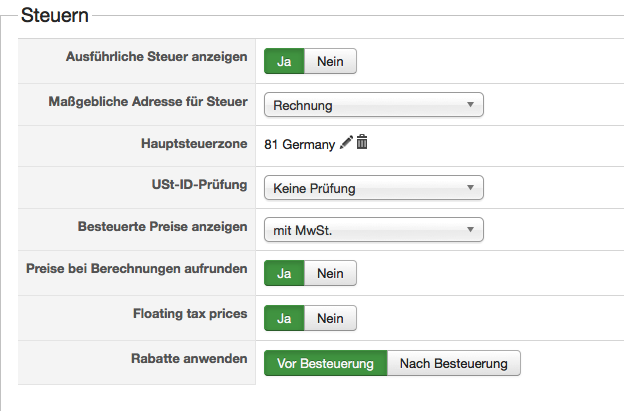Set Ausführliche Steuer anzeigen to Ja

point(283,61)
